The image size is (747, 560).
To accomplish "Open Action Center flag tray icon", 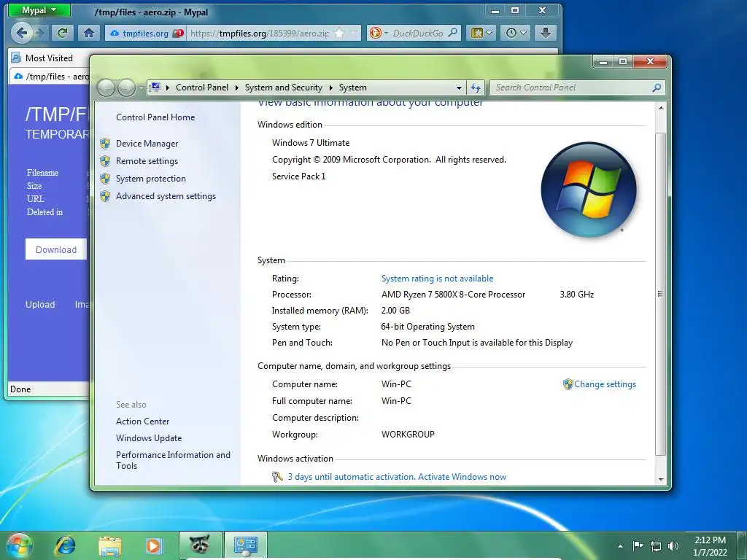I will (638, 545).
